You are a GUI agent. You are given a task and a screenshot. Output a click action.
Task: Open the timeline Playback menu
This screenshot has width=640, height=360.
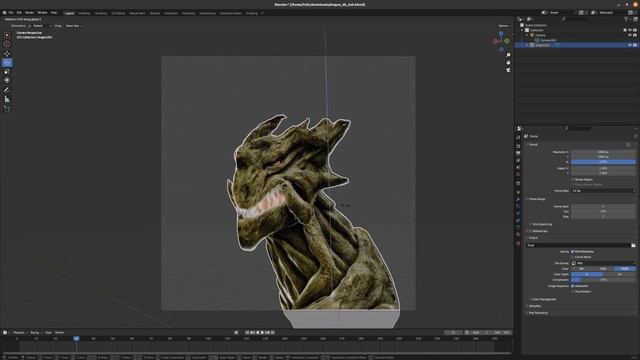coord(19,333)
